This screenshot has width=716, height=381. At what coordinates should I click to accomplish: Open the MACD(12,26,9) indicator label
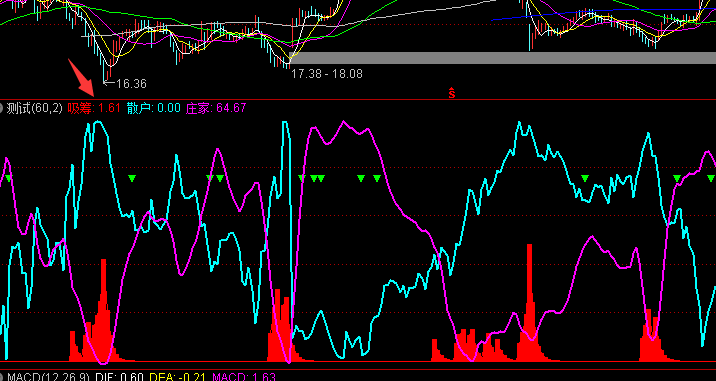pos(45,377)
